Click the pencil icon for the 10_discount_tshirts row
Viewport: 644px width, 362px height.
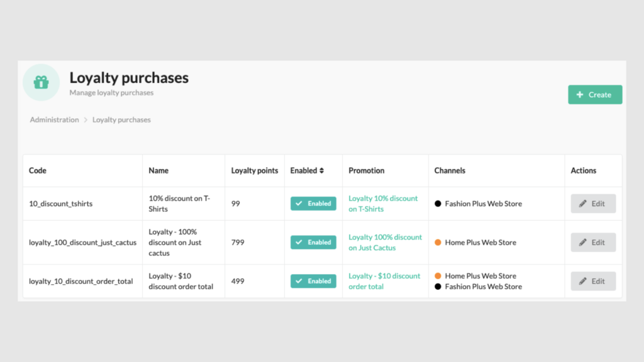coord(583,204)
